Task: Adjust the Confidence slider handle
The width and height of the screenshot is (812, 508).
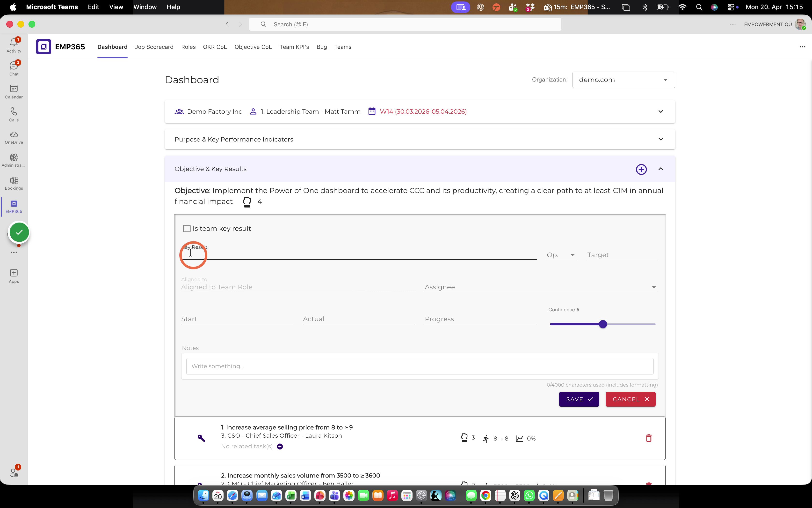Action: (x=603, y=324)
